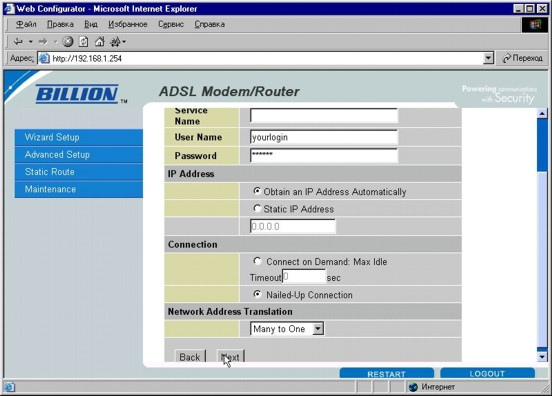552x396 pixels.
Task: Click the Refresh page icon
Action: coord(83,42)
